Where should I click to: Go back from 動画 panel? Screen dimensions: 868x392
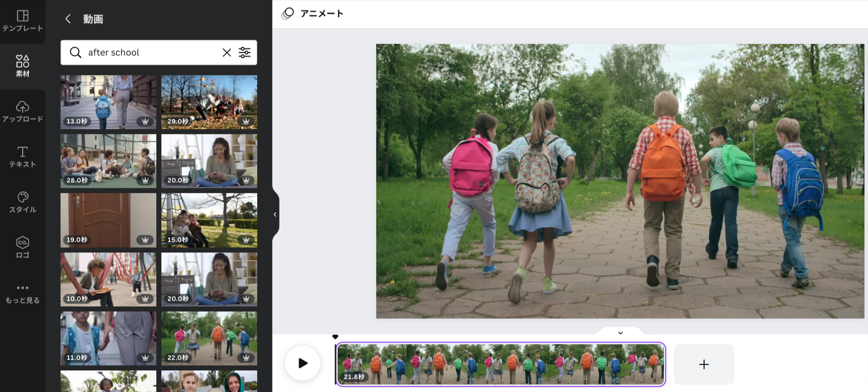click(68, 19)
